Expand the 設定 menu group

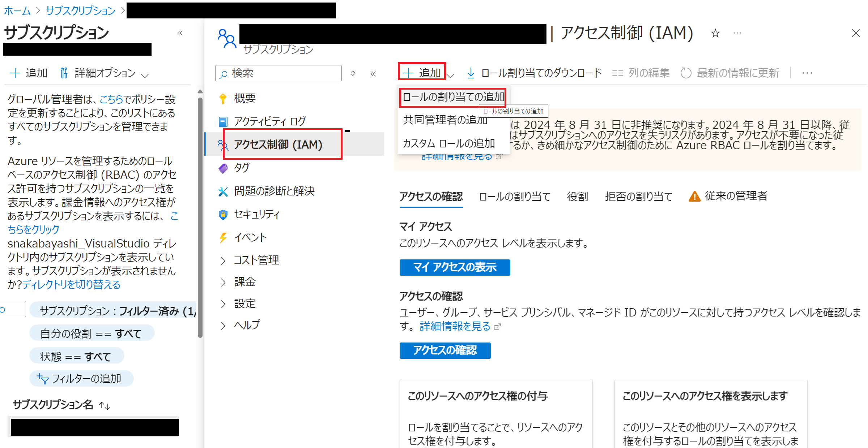click(x=244, y=303)
